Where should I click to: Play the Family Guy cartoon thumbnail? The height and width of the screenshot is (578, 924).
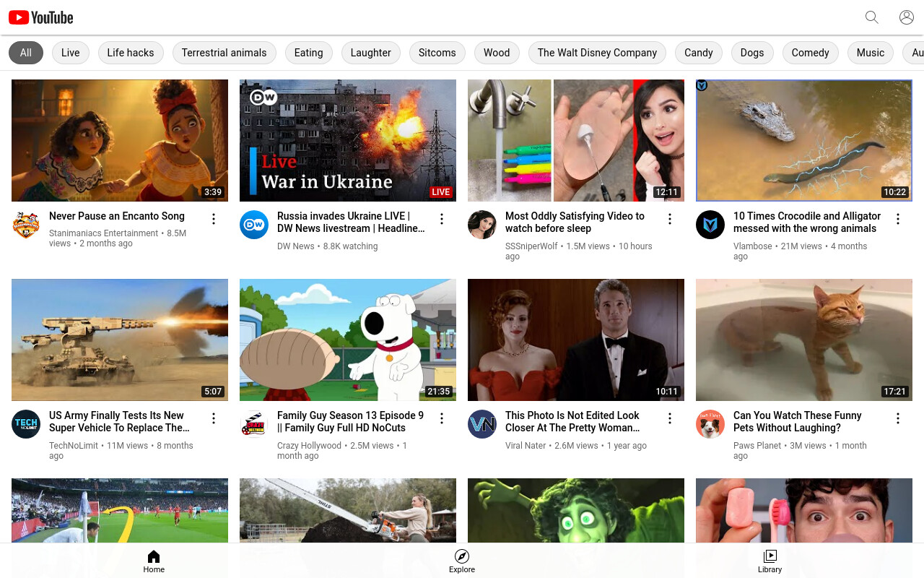(348, 340)
